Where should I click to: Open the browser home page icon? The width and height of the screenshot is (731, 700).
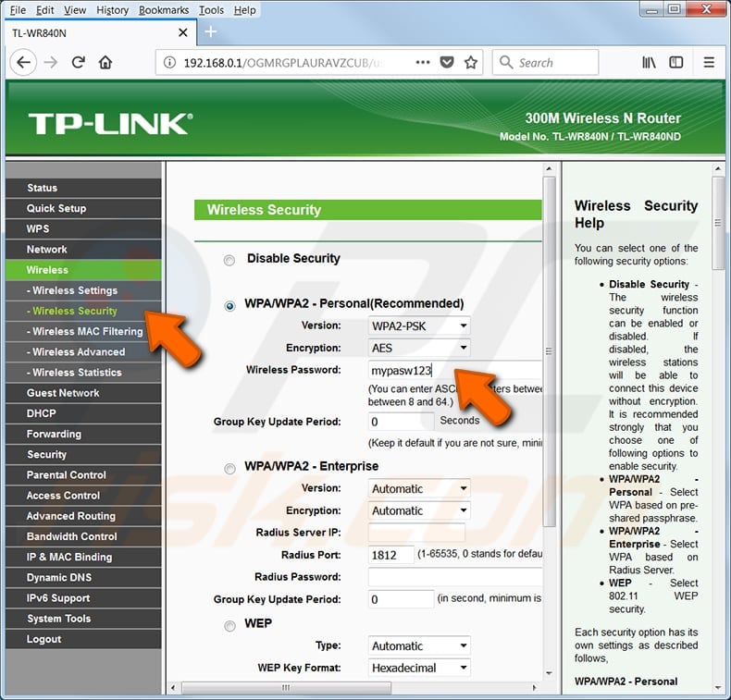click(x=105, y=62)
